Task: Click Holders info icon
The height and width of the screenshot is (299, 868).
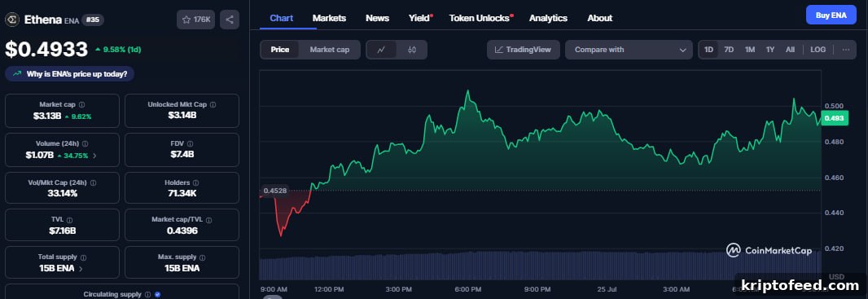Action: click(x=195, y=182)
